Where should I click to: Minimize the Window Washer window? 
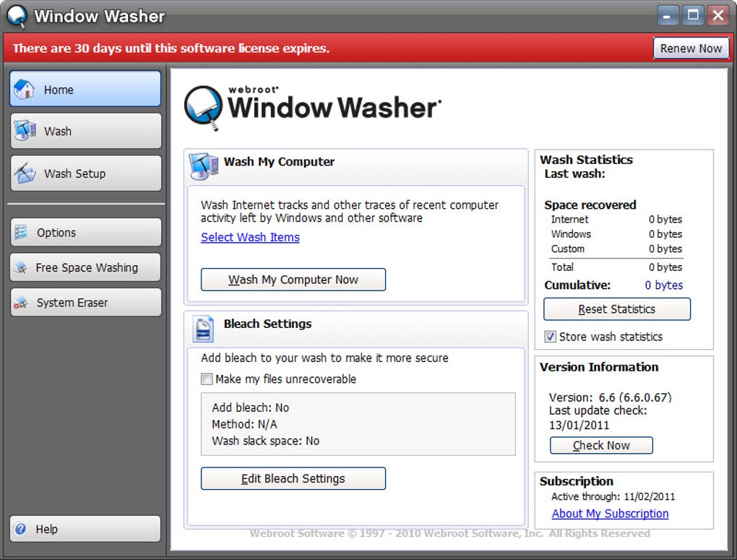tap(668, 15)
